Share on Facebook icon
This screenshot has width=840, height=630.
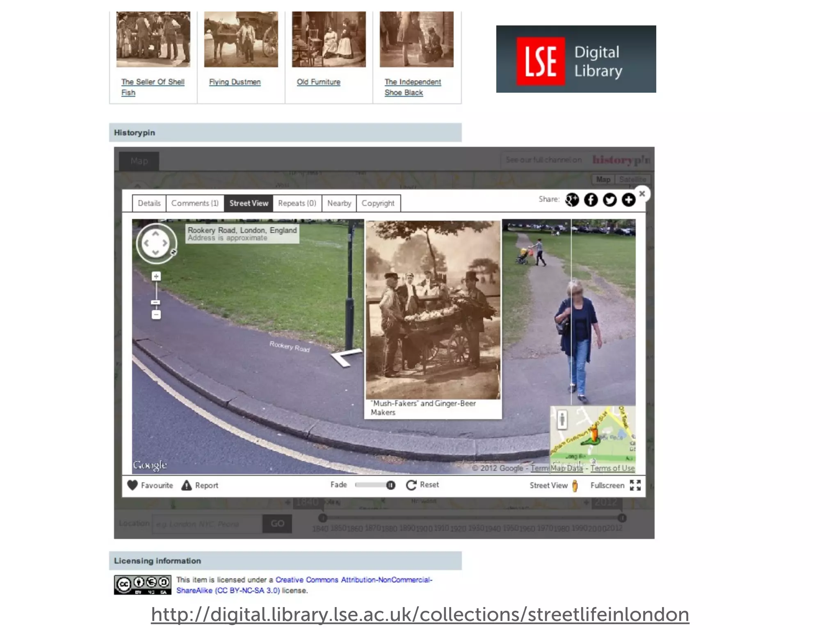point(591,200)
